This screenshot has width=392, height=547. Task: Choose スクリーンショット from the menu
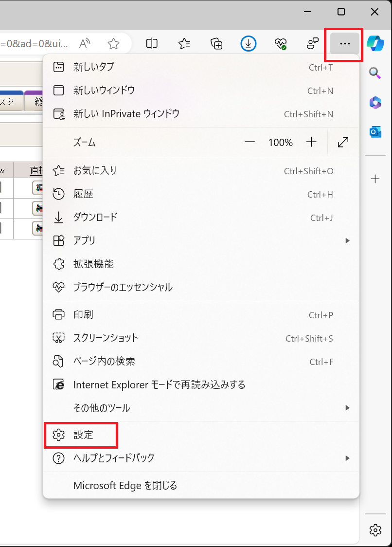(x=201, y=338)
